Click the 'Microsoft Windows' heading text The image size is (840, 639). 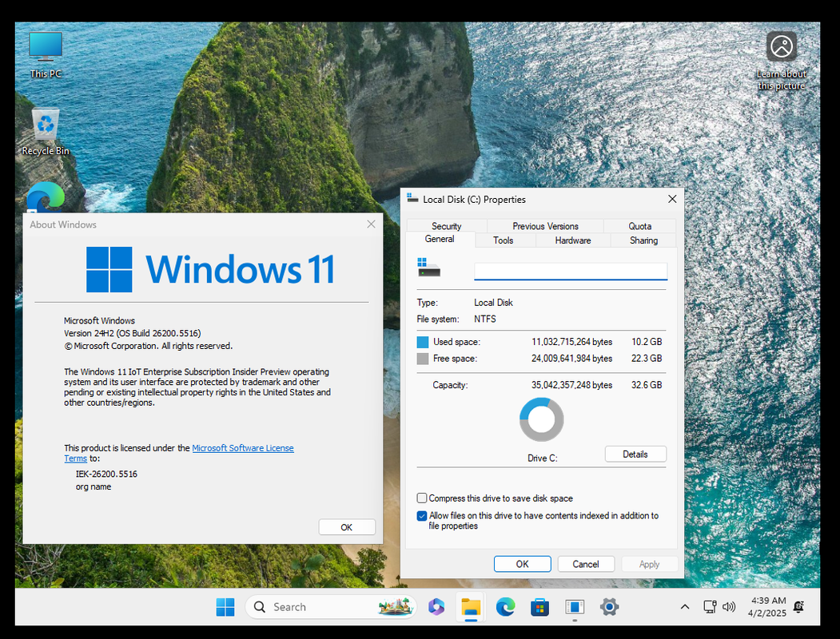(99, 320)
